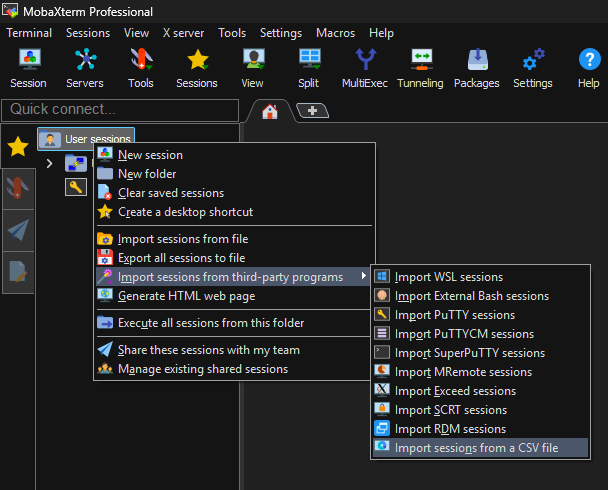Open the swiss-knife Tools sidebar tab
Screen dimensions: 608x490
click(18, 188)
